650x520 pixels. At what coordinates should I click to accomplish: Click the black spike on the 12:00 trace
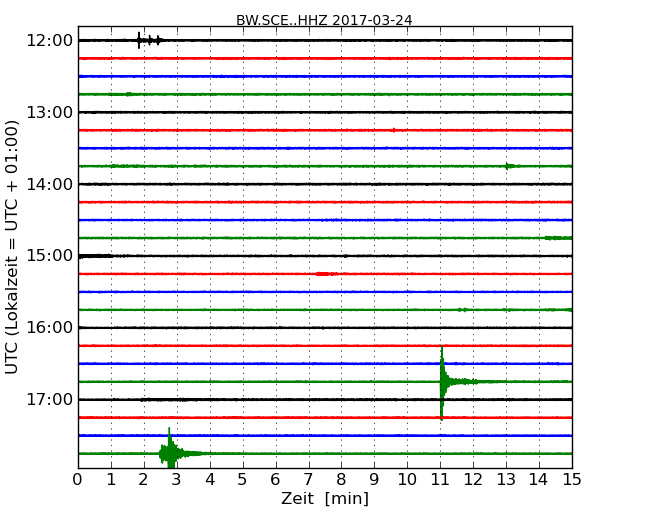pyautogui.click(x=139, y=40)
